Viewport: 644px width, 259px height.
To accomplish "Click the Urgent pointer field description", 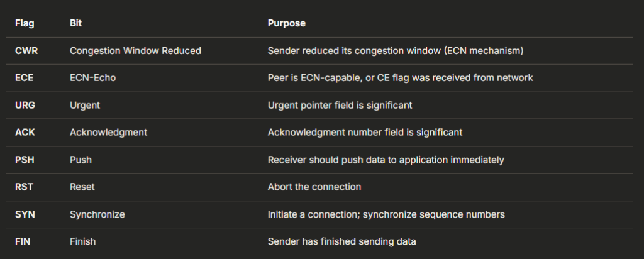I will [x=340, y=106].
